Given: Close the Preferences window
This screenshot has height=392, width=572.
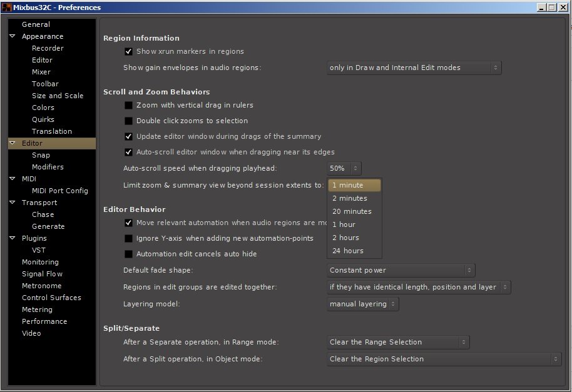Looking at the screenshot, I should [563, 8].
